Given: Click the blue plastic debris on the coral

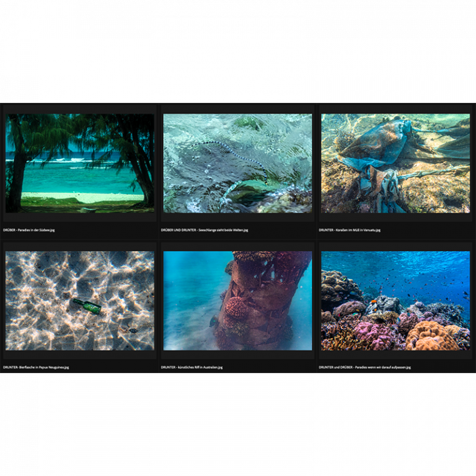Looking at the screenshot, I should coord(376,152).
